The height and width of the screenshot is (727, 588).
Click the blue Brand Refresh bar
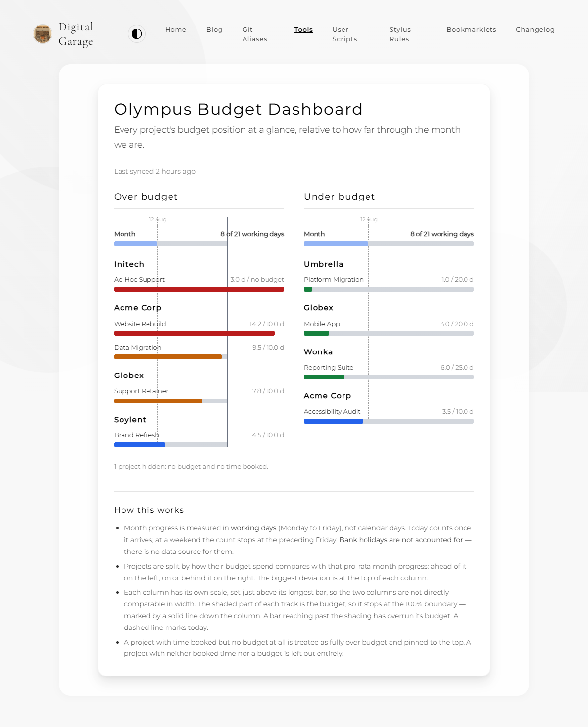(x=140, y=445)
